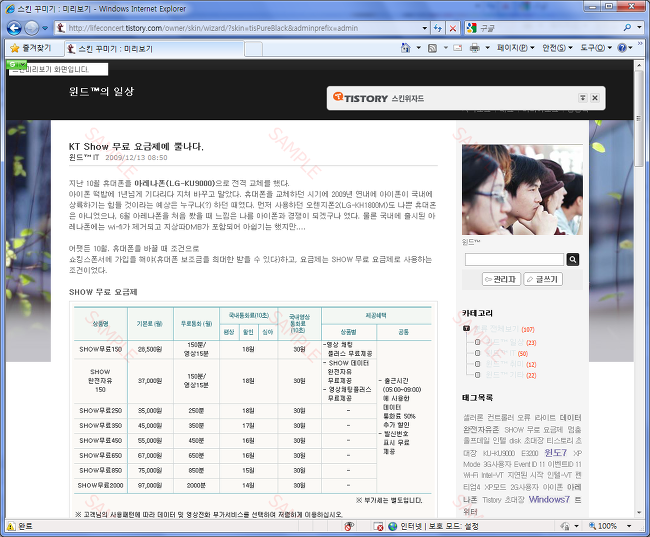650x537 pixels.
Task: Go back with the browser Back button
Action: click(x=14, y=28)
